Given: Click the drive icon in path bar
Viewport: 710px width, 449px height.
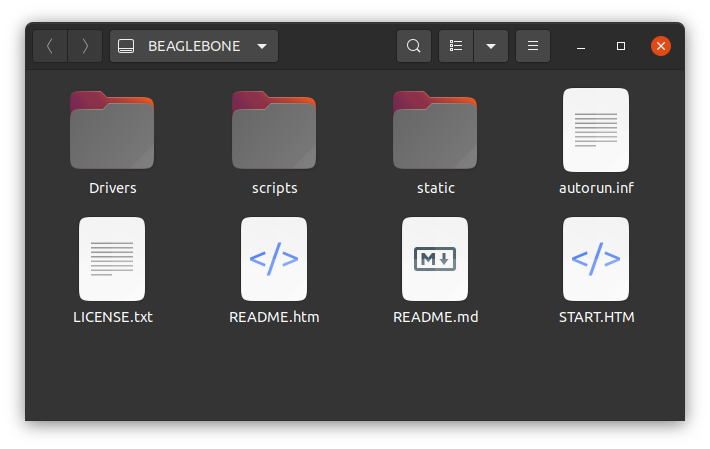Looking at the screenshot, I should 126,46.
